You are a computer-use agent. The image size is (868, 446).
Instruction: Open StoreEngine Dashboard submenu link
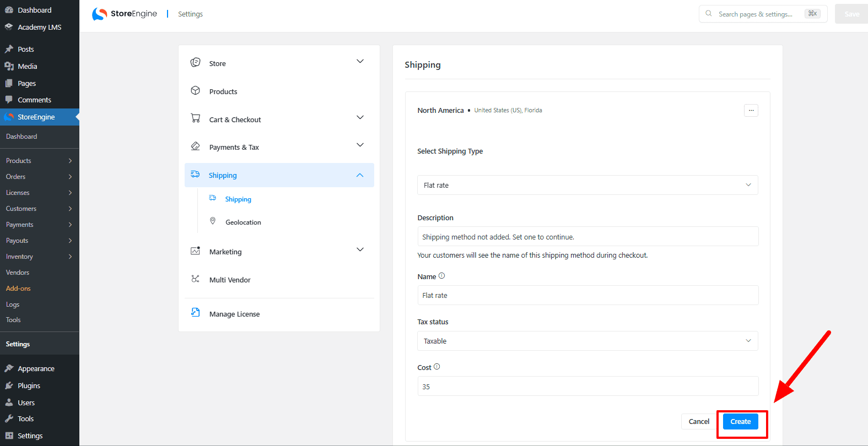21,137
